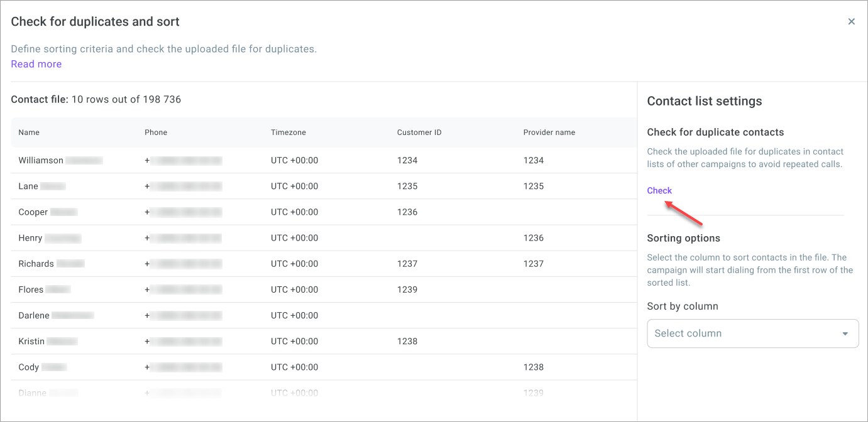The width and height of the screenshot is (868, 422).
Task: Click the Provider name column header
Action: [x=549, y=133]
